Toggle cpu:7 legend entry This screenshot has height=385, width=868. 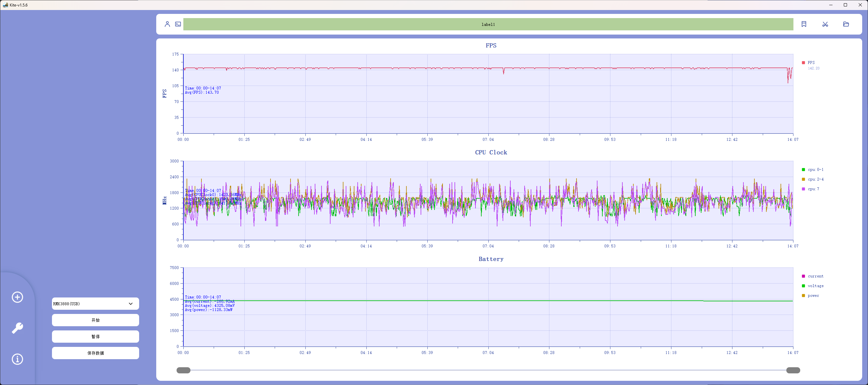click(x=813, y=189)
